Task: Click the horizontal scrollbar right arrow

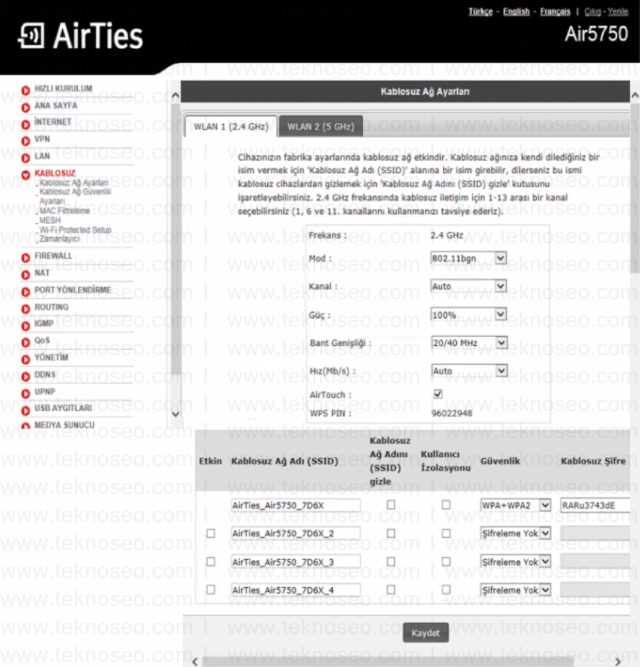Action: coord(617,661)
